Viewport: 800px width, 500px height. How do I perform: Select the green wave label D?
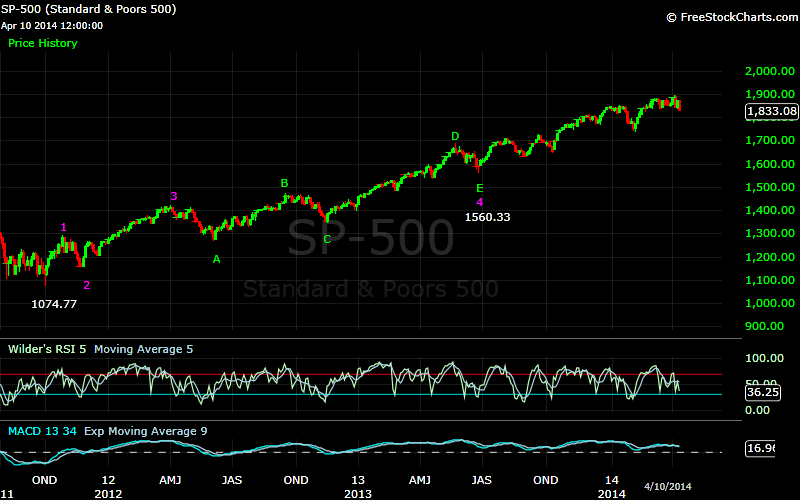click(x=455, y=136)
